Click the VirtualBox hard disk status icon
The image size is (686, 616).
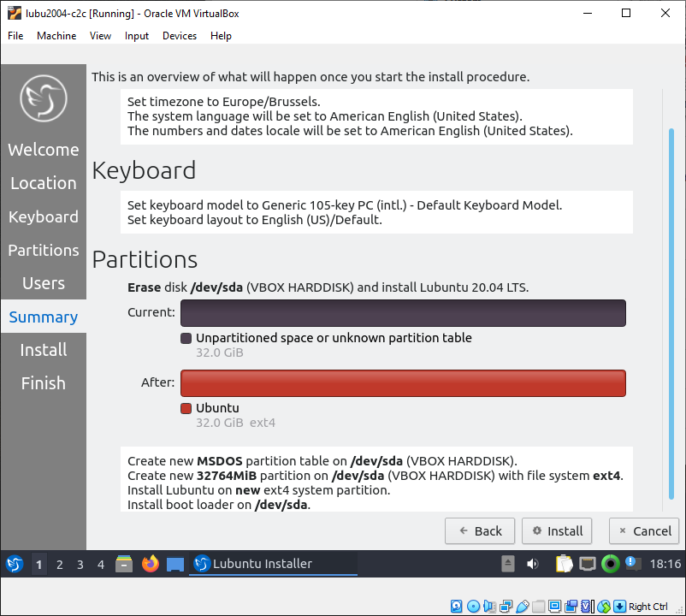456,605
